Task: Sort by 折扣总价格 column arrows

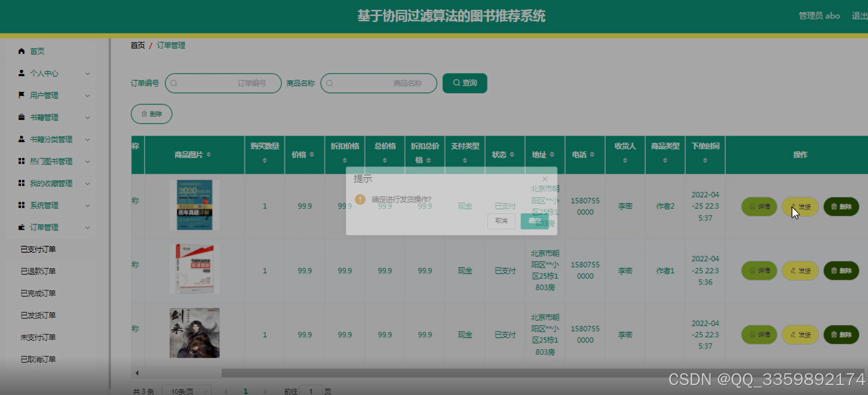Action: pyautogui.click(x=428, y=161)
